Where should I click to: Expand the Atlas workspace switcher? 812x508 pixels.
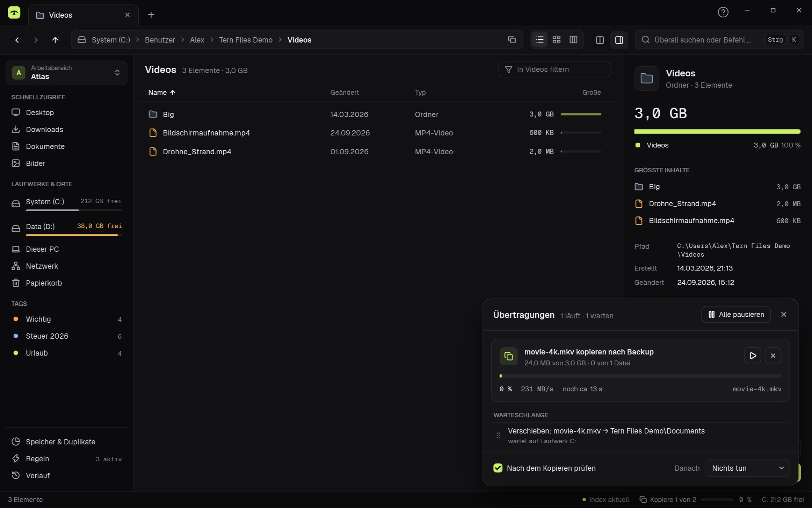[67, 72]
